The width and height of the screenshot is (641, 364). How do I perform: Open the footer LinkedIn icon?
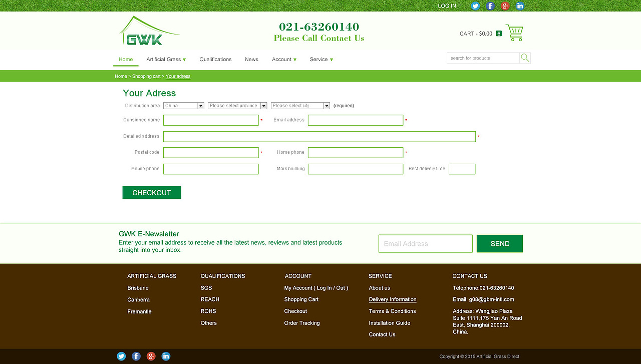click(x=166, y=356)
